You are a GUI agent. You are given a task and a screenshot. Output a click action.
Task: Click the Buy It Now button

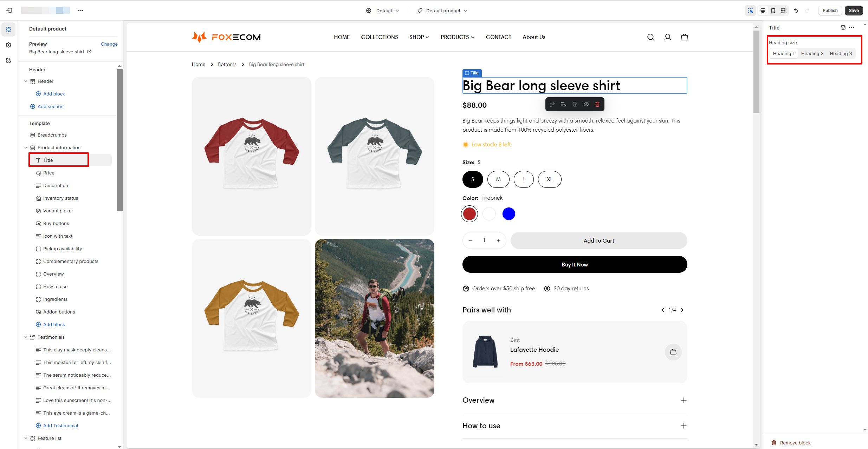tap(575, 264)
